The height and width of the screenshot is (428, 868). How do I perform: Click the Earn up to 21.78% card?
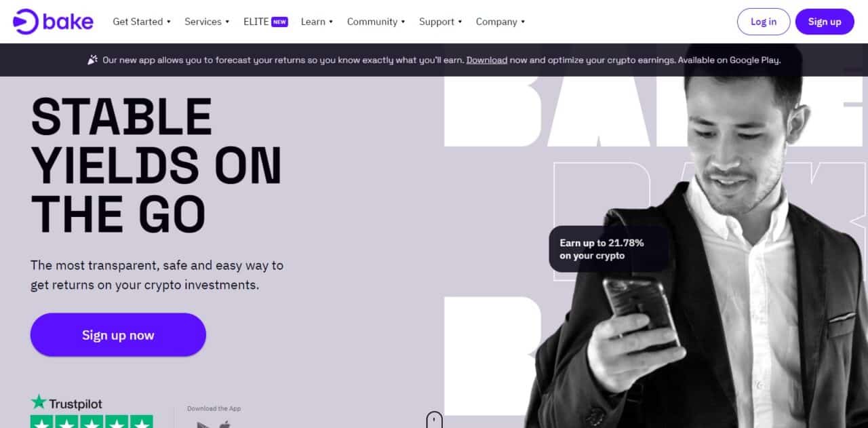pyautogui.click(x=609, y=249)
